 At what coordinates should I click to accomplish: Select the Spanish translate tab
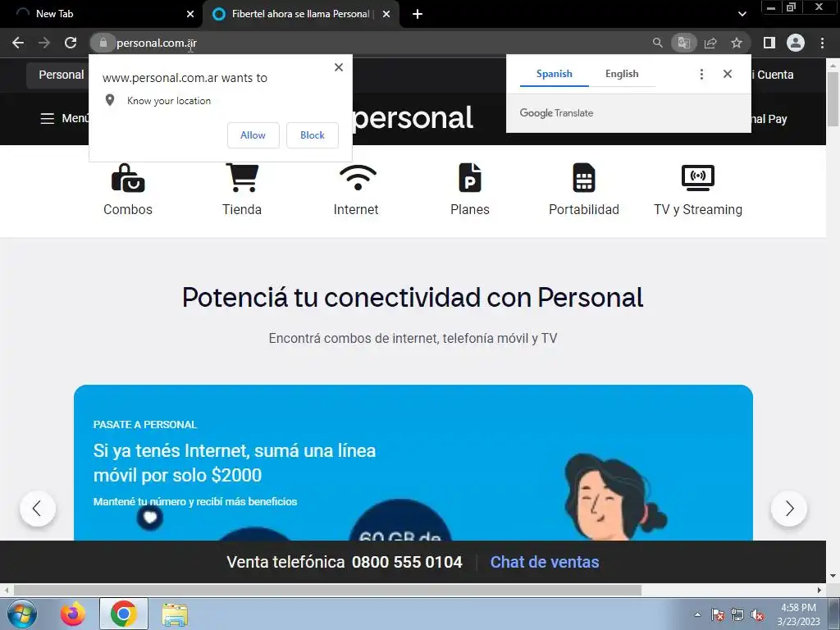click(554, 74)
